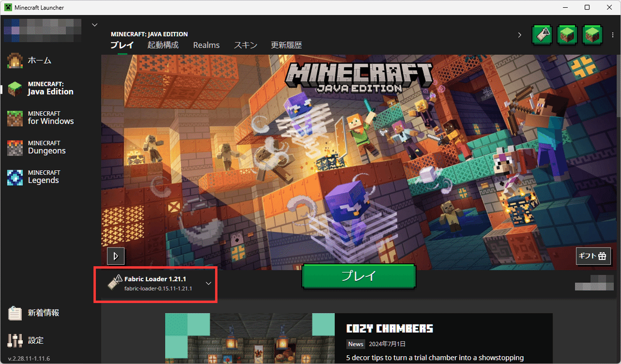
Task: Click the rightmost grass block quick-launch icon
Action: (x=592, y=35)
